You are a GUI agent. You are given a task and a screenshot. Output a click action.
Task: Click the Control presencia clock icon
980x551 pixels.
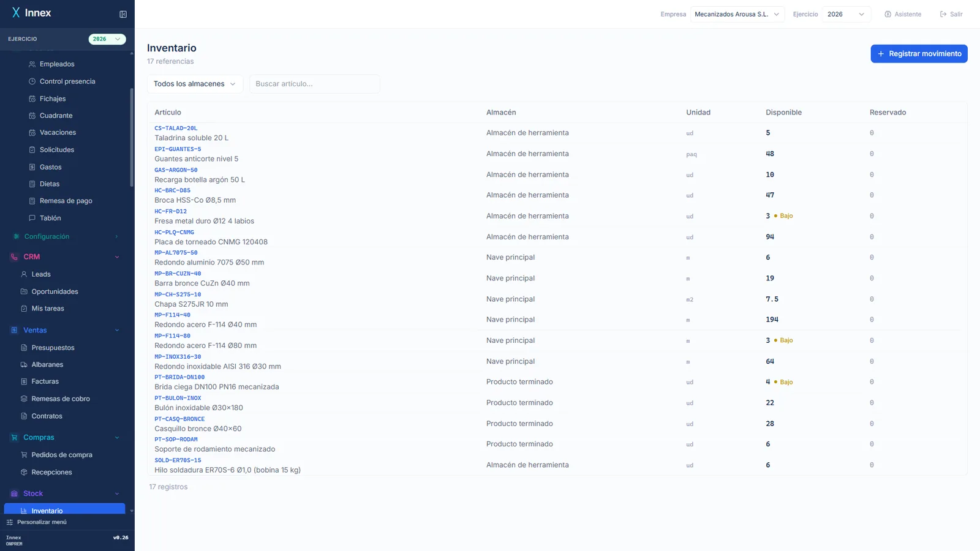(32, 81)
